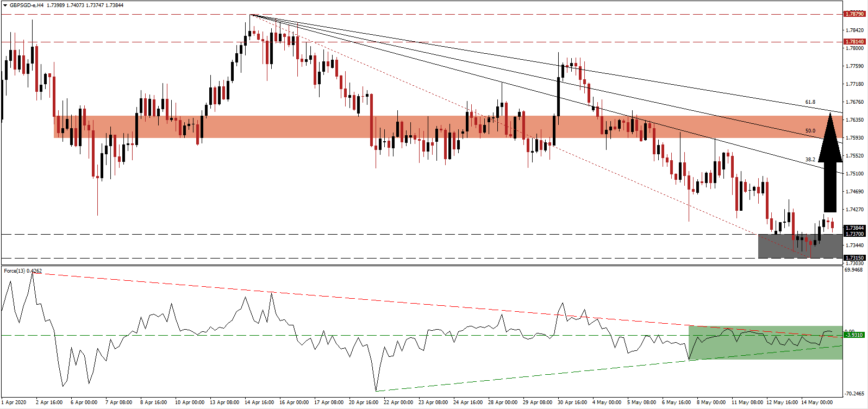This screenshot has width=868, height=409.
Task: Click the 1.73700 support price tag
Action: point(854,234)
